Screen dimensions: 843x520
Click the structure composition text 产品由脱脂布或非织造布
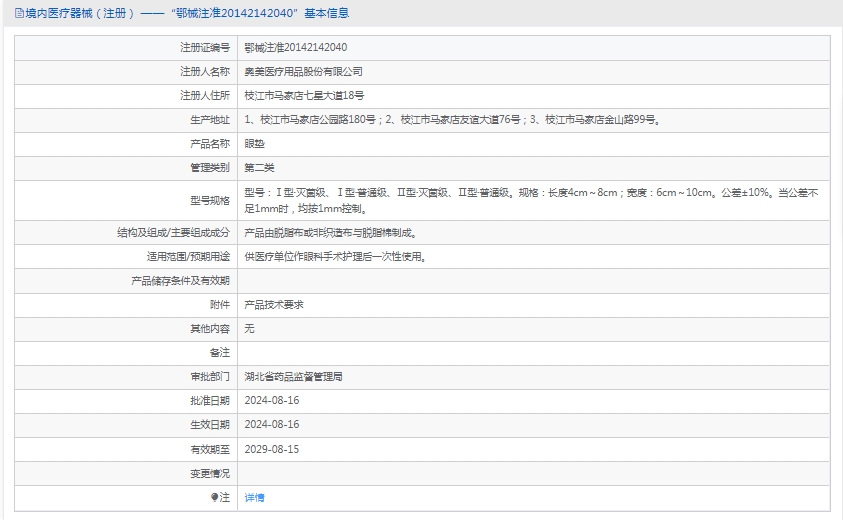[330, 232]
